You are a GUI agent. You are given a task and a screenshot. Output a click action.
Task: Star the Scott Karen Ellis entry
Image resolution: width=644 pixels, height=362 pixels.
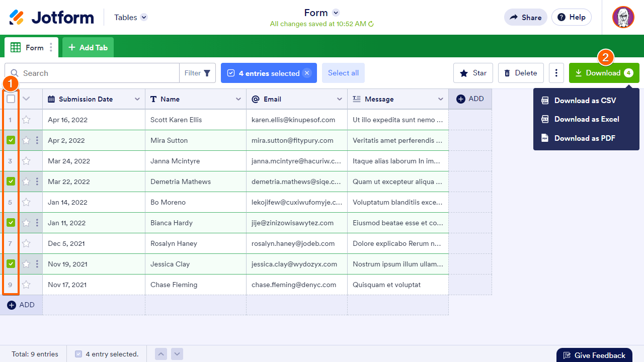pos(26,120)
